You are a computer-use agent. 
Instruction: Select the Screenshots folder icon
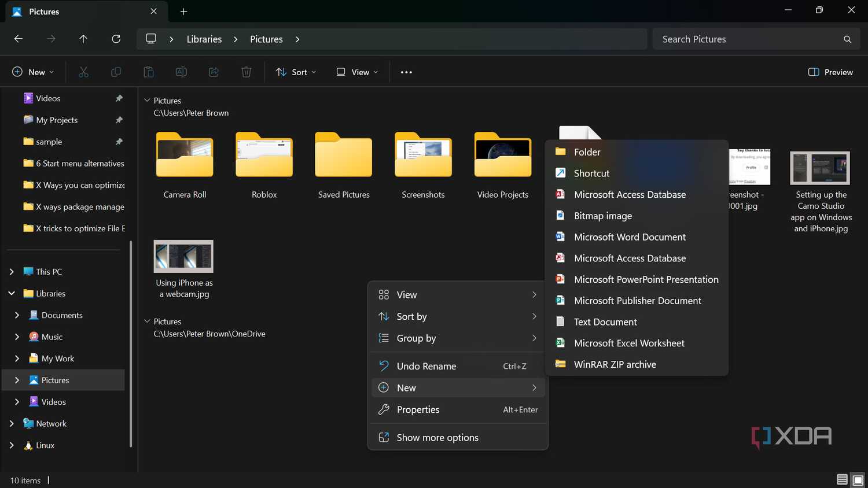pos(424,154)
